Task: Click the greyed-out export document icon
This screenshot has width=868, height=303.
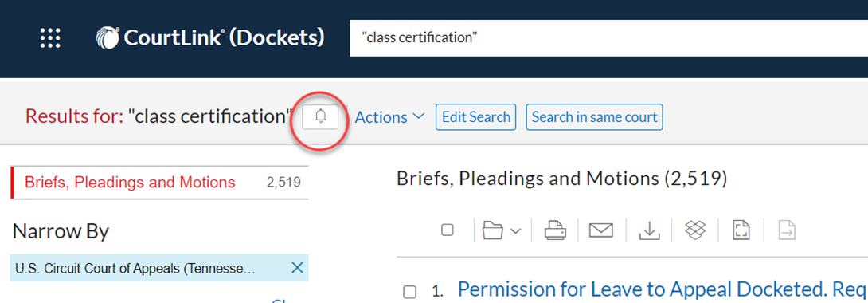Action: (x=787, y=230)
